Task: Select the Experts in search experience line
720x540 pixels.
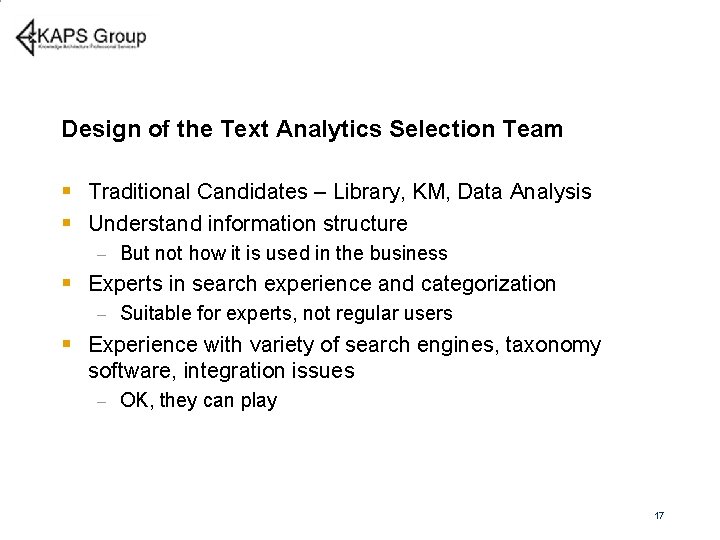Action: pyautogui.click(x=322, y=284)
